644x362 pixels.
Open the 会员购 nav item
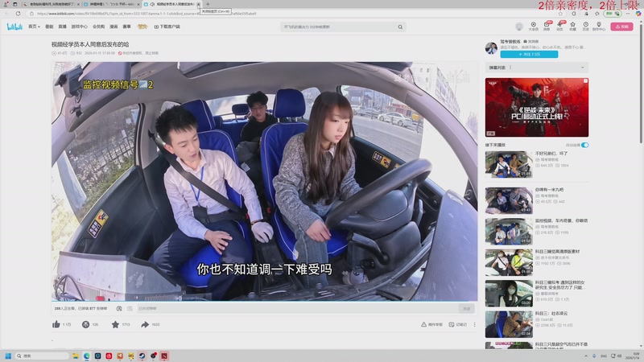(x=98, y=27)
